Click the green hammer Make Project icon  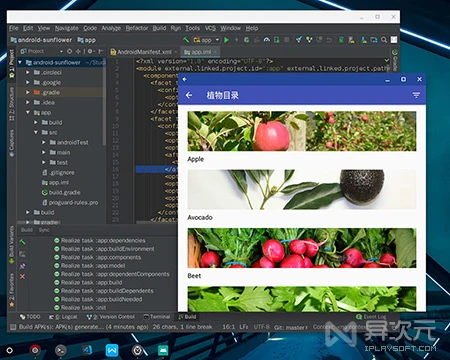[186, 40]
